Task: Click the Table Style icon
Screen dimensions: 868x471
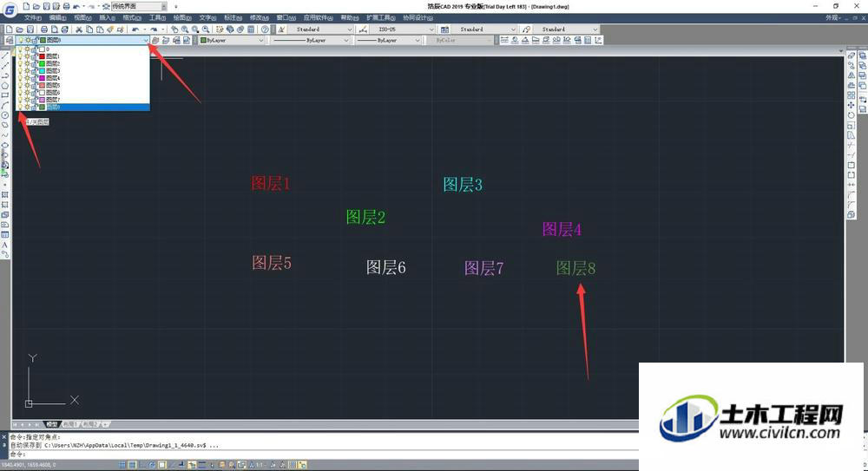Action: click(444, 29)
